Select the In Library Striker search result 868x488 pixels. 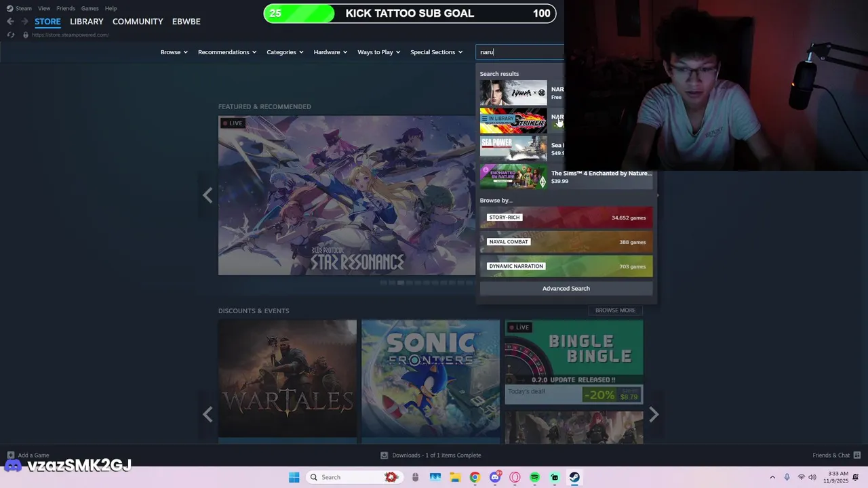click(522, 121)
